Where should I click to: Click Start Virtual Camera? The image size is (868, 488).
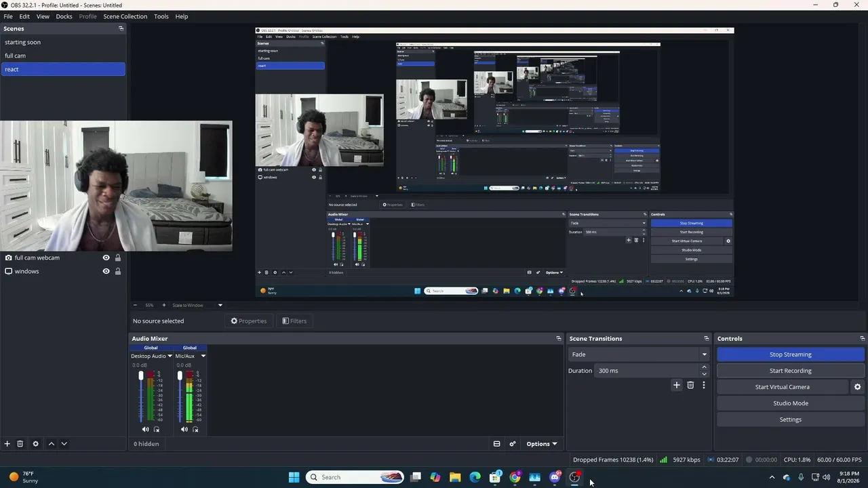coord(783,387)
